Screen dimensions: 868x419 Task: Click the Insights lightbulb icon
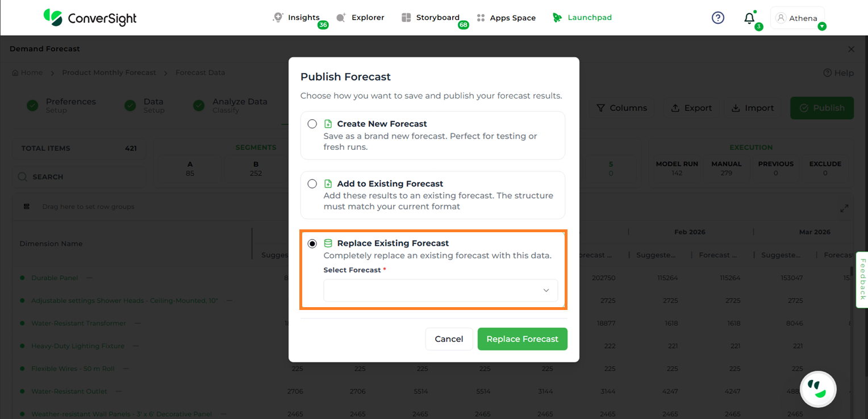(278, 18)
